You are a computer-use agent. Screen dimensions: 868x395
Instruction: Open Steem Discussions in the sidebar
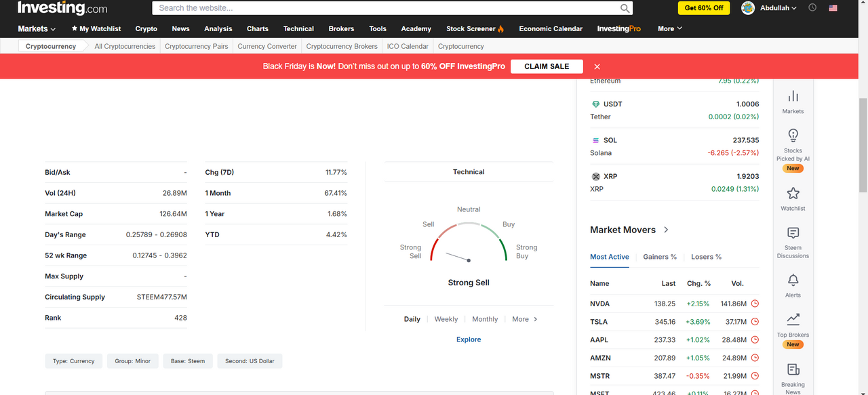click(793, 243)
